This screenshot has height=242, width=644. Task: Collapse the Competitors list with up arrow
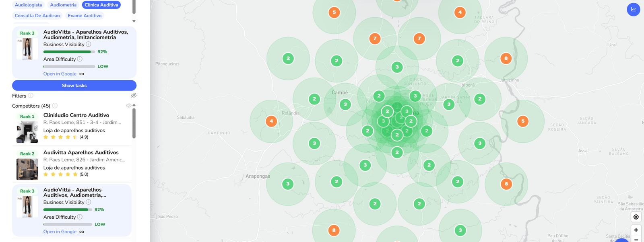coord(134,105)
